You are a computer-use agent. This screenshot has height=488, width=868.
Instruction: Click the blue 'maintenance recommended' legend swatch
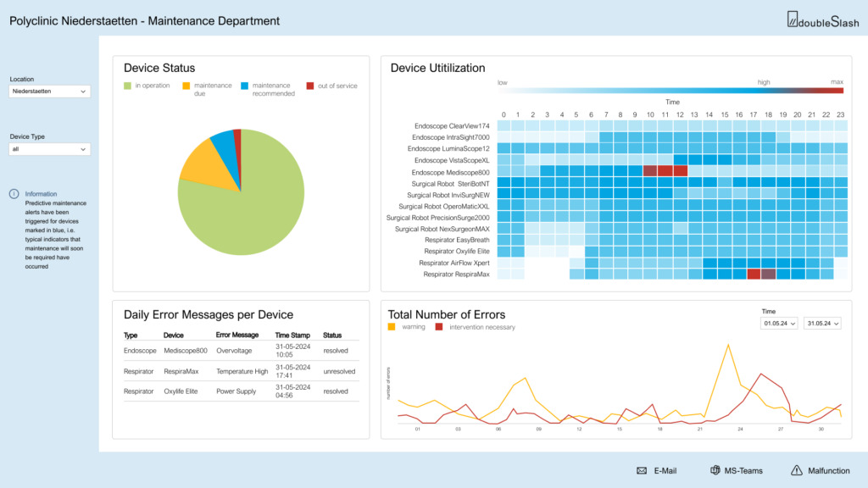pyautogui.click(x=245, y=86)
